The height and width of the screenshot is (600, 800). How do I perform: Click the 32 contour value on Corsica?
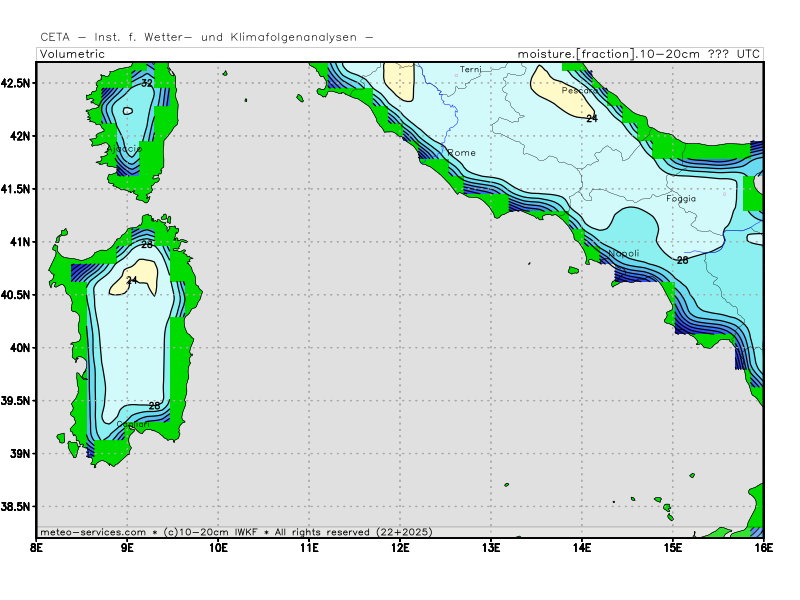[147, 83]
